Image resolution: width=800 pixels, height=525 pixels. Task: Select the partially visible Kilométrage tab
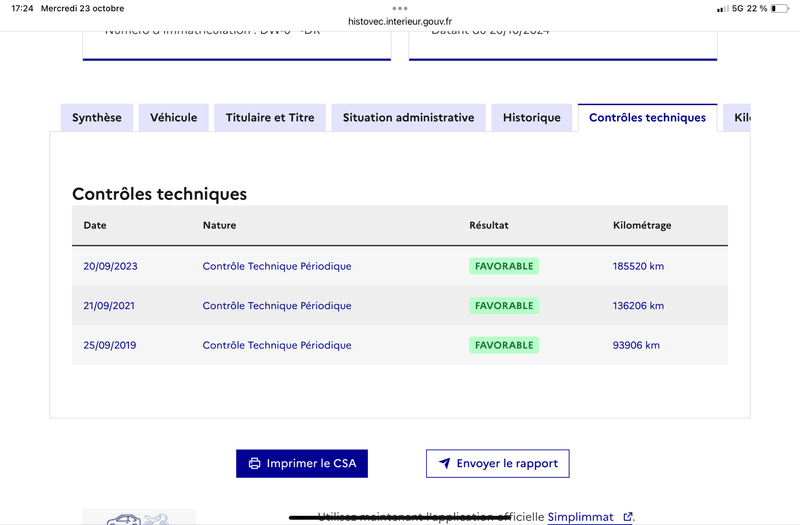pos(737,118)
